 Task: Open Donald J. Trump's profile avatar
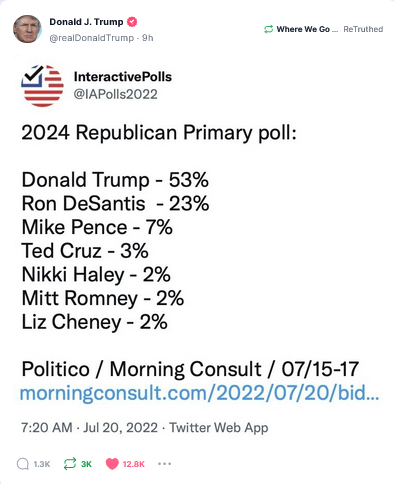(x=27, y=29)
